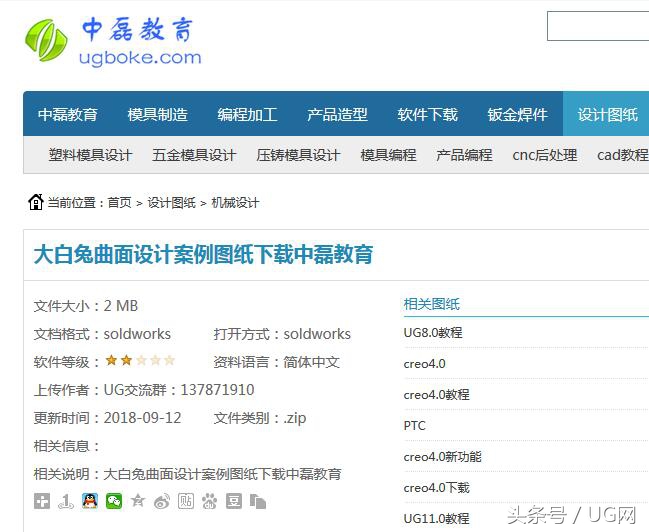Click the 文件大小 2 MB text
This screenshot has height=532, width=649.
(x=86, y=306)
